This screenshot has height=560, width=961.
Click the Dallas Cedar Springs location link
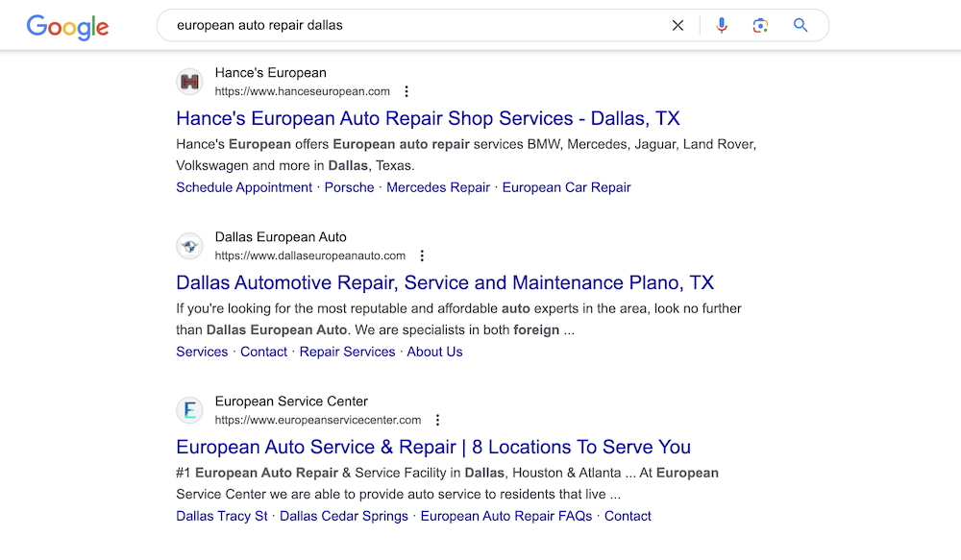[343, 516]
